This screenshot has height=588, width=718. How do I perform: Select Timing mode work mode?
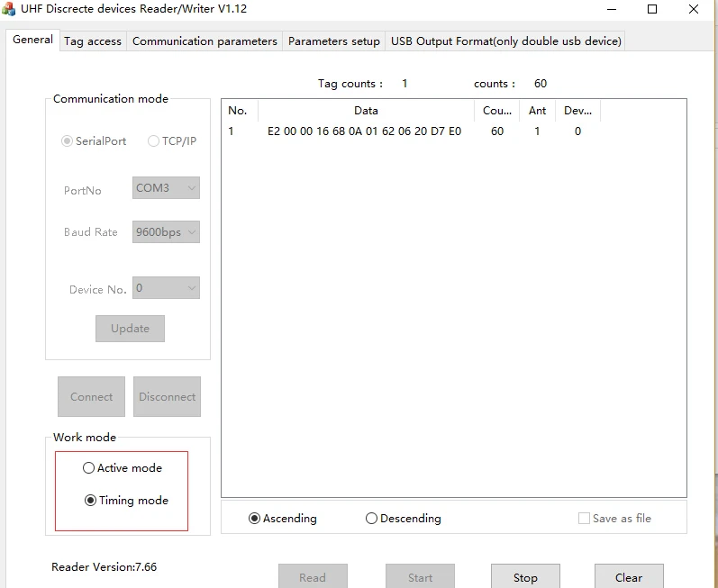point(126,500)
